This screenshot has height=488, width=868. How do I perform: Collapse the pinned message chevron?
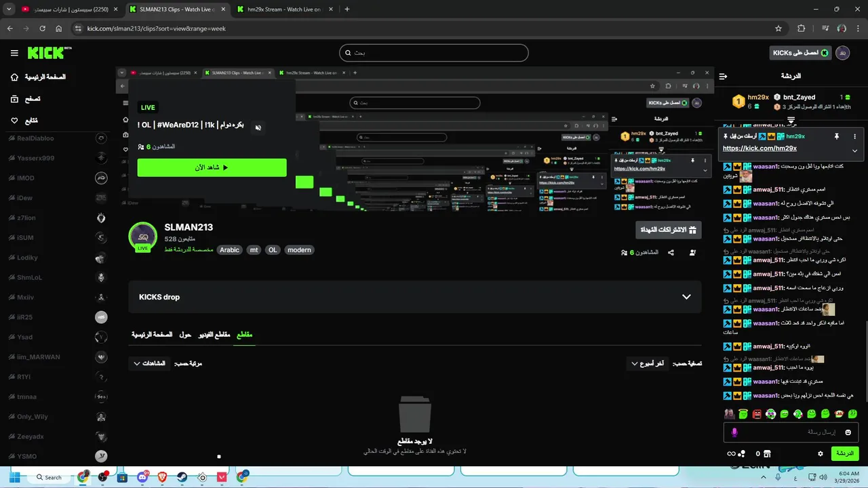pyautogui.click(x=854, y=150)
